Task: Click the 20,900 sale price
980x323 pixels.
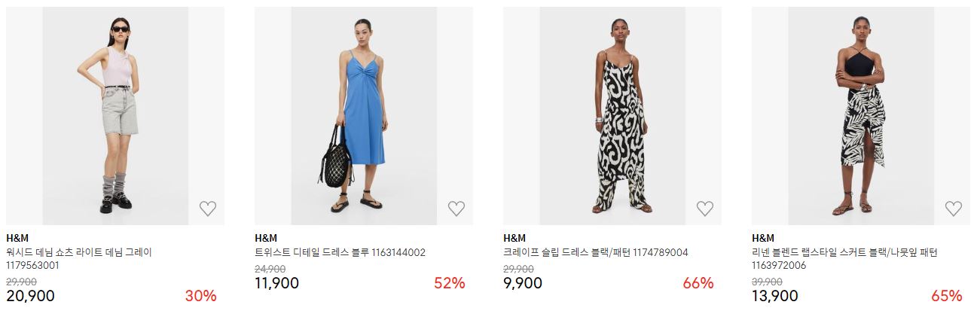Action: 30,296
